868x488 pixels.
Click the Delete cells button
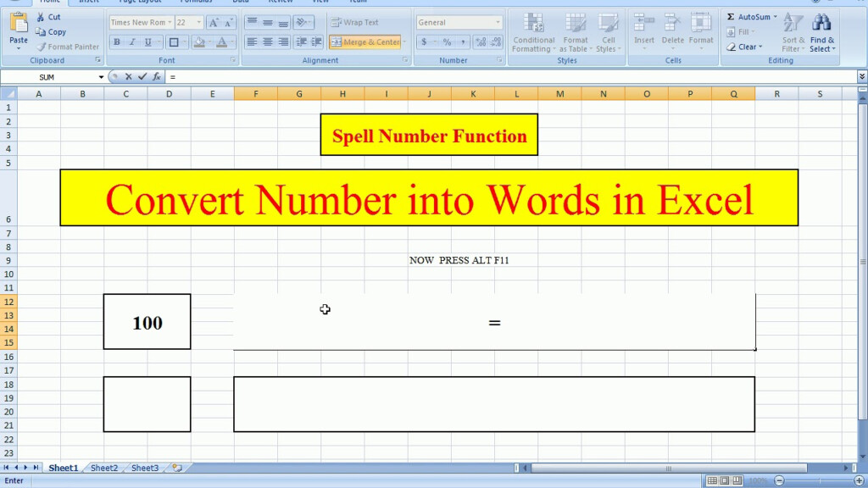tap(672, 33)
